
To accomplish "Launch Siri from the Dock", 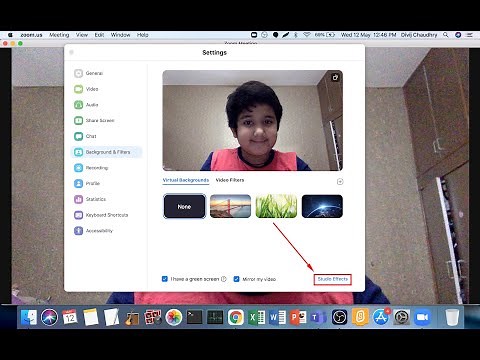I will (49, 317).
